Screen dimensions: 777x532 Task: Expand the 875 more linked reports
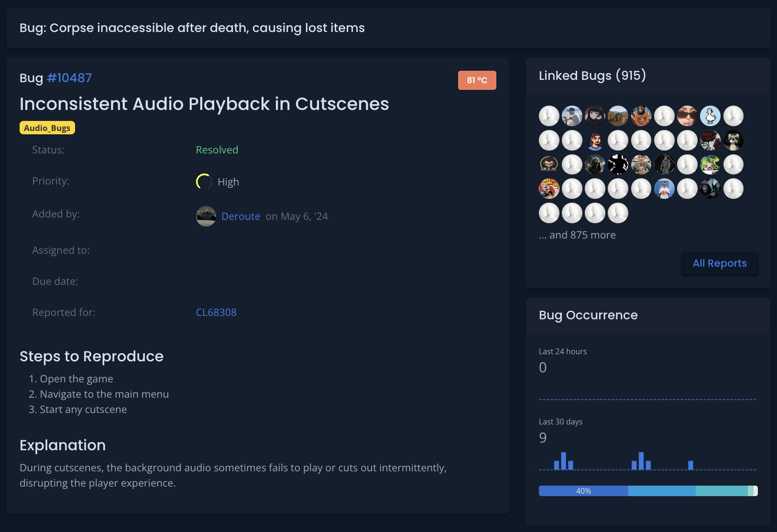click(x=577, y=235)
